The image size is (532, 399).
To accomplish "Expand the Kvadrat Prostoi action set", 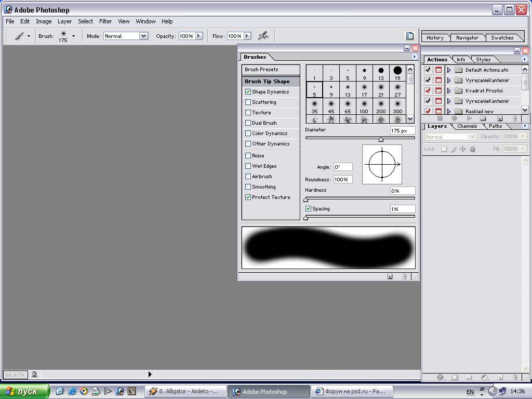I will pyautogui.click(x=448, y=90).
